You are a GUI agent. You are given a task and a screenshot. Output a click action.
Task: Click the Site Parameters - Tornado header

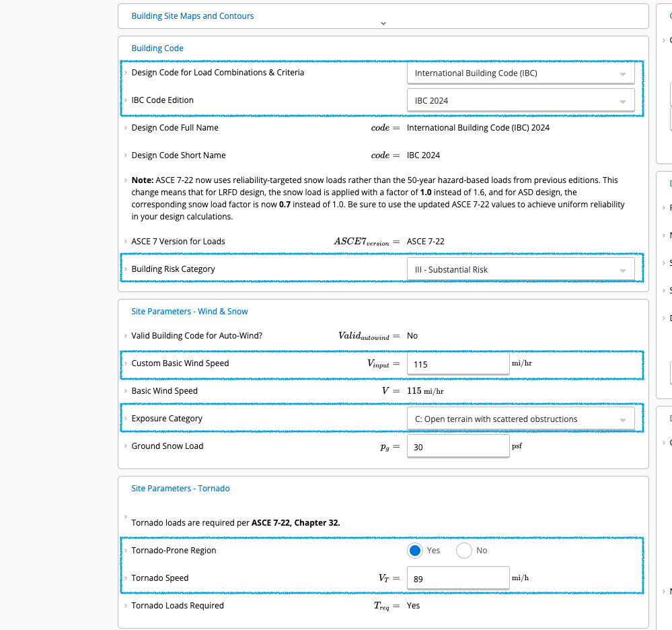point(180,488)
